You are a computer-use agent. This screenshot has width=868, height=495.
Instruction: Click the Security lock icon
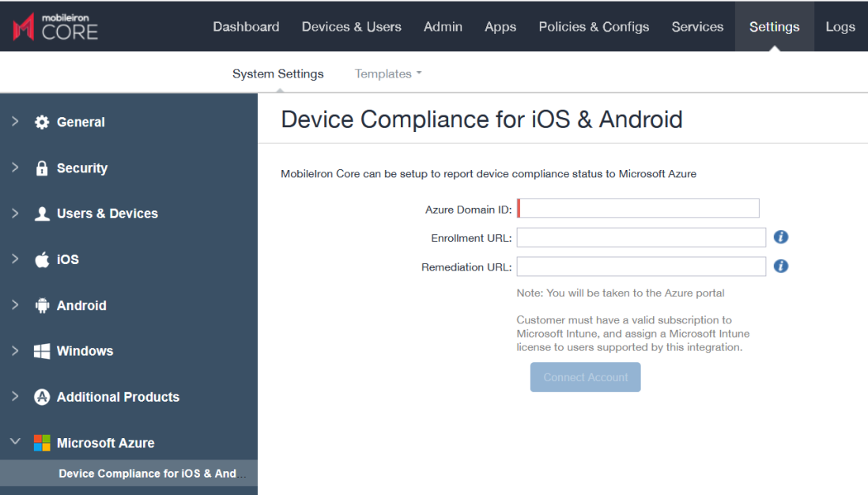(x=42, y=168)
